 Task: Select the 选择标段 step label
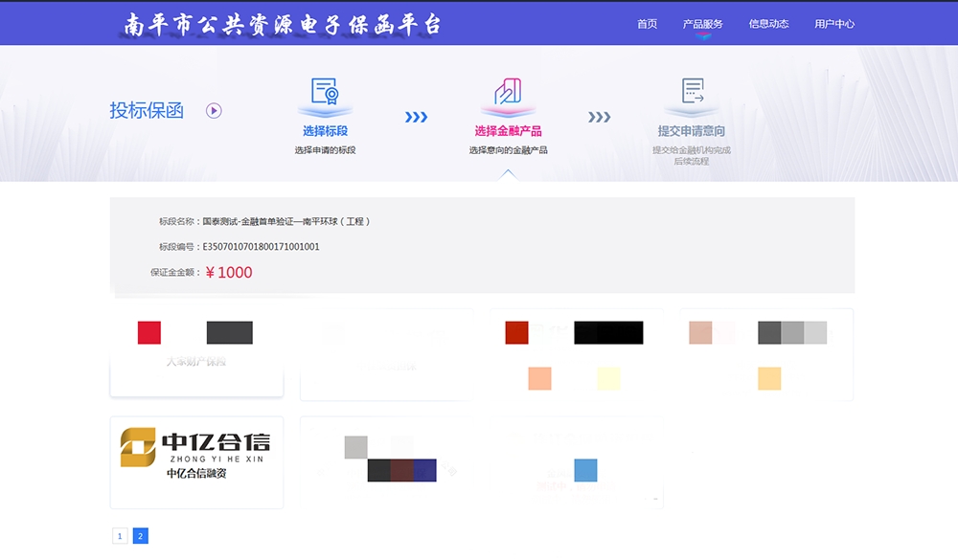(x=326, y=131)
